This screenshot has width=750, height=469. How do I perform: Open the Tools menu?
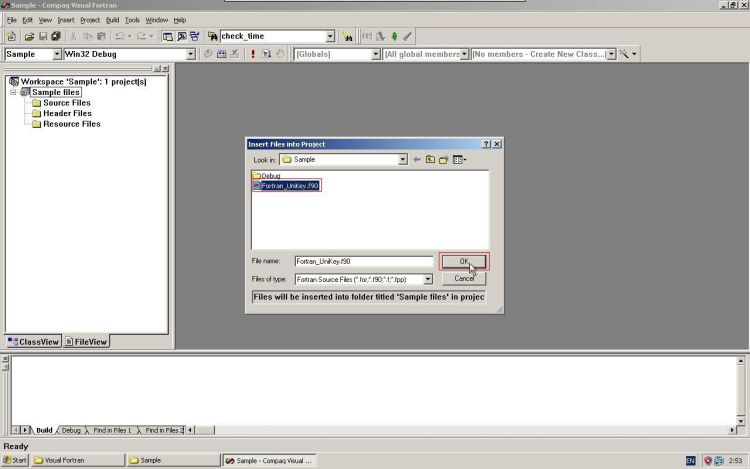(x=132, y=20)
